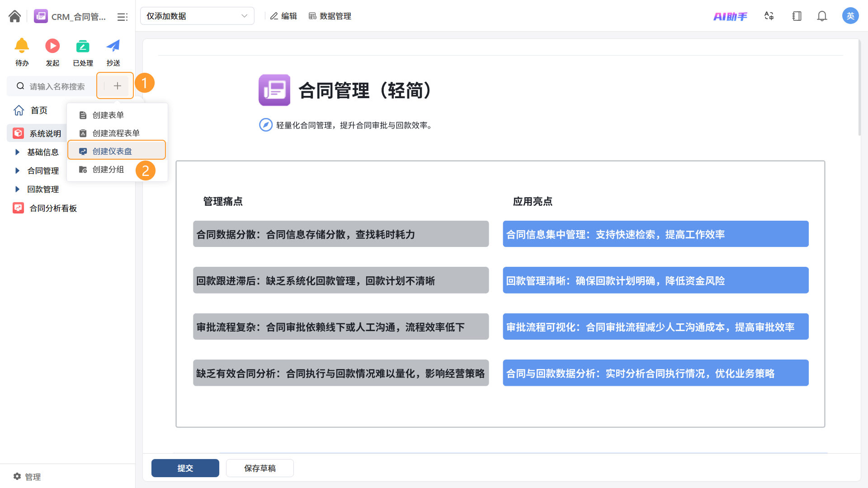Image resolution: width=868 pixels, height=488 pixels.
Task: Click the 合同分析看板 dashboard icon
Action: [18, 208]
